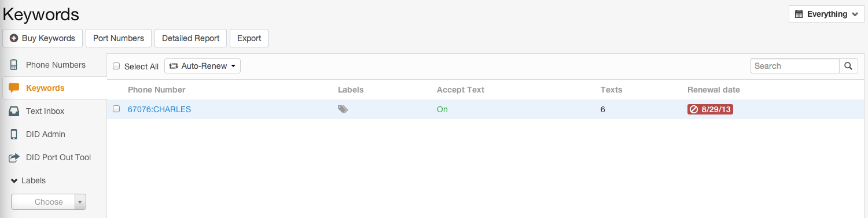Tick the checkbox for 67076:CHARLES row
Image resolution: width=868 pixels, height=218 pixels.
point(116,109)
